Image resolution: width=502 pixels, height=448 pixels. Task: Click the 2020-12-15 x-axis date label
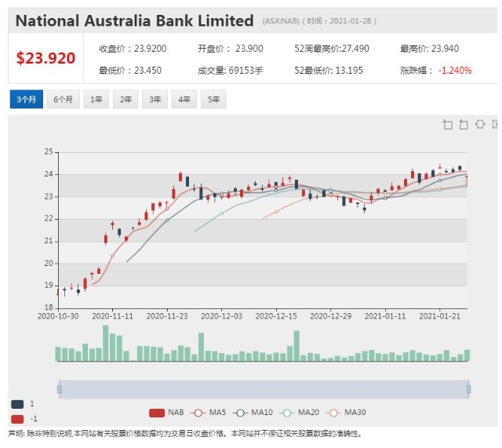click(x=276, y=316)
